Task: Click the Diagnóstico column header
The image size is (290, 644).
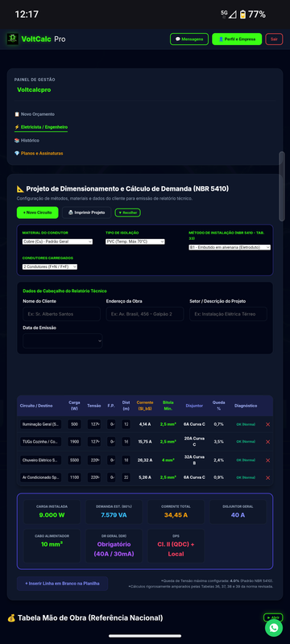Action: pos(246,406)
